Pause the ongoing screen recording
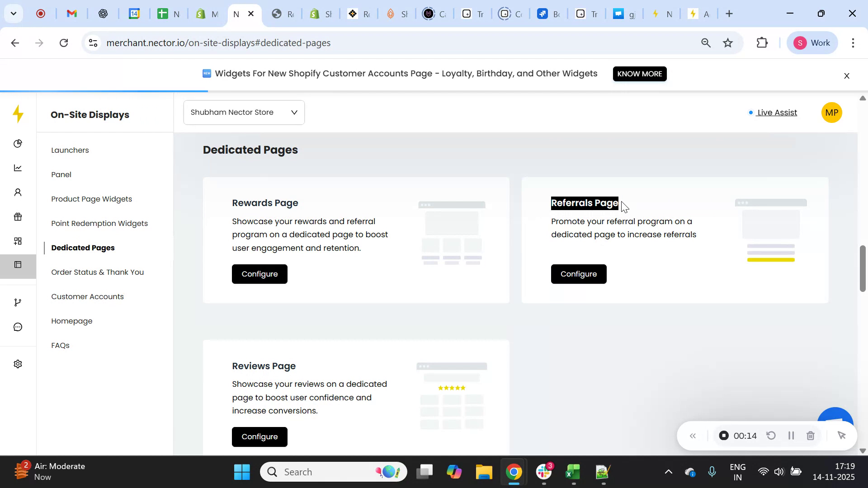The height and width of the screenshot is (488, 868). pyautogui.click(x=791, y=435)
